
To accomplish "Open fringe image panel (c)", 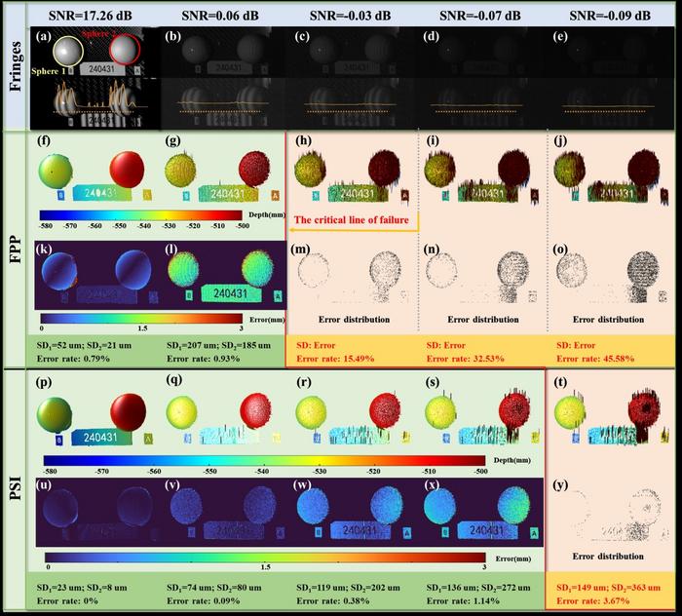I will pyautogui.click(x=352, y=53).
